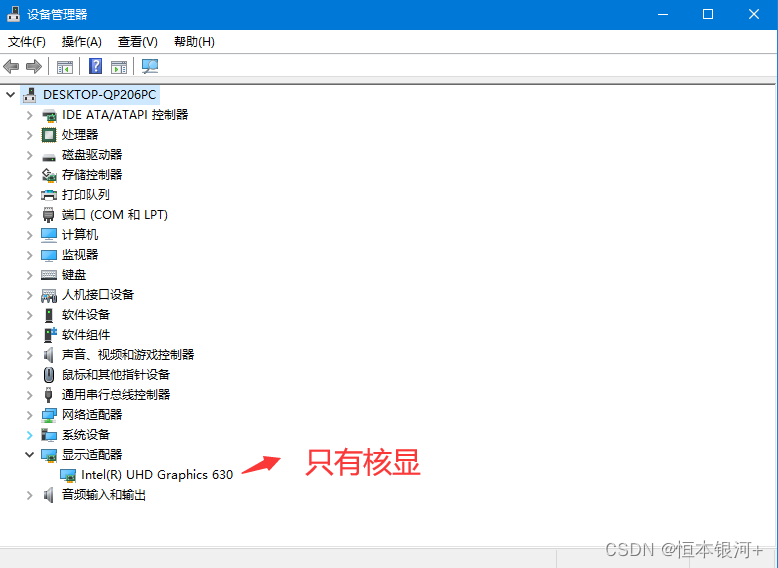Image resolution: width=778 pixels, height=568 pixels.
Task: Collapse the DESKTOP-QP206PC root node
Action: tap(10, 94)
